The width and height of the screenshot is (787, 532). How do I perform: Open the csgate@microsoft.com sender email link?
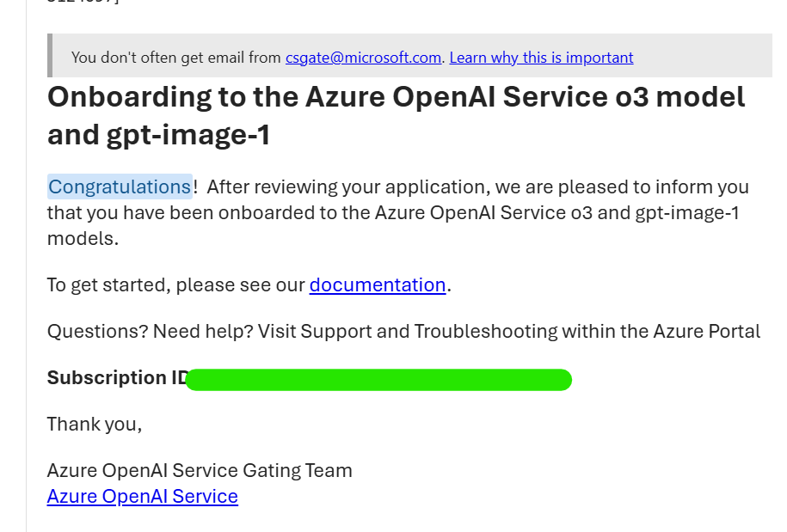[363, 58]
